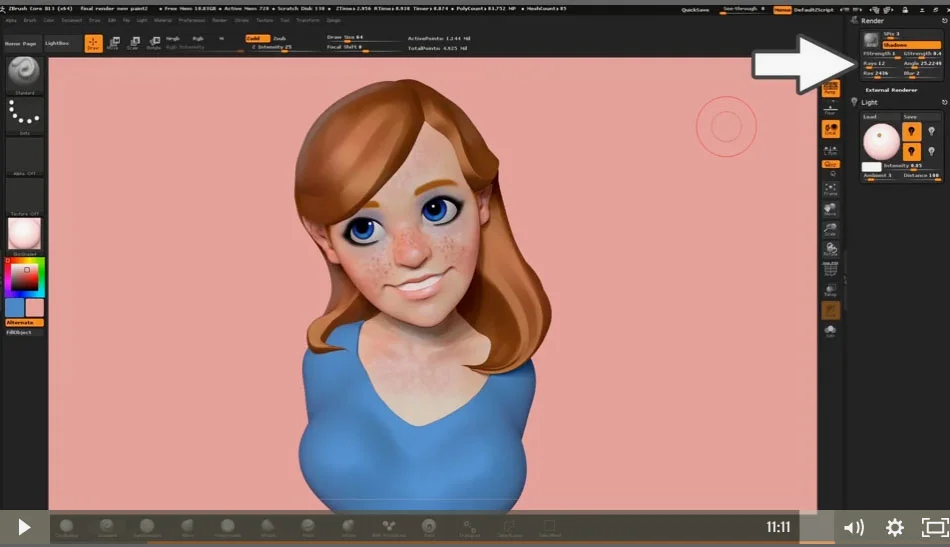Toggle Local transformation mode

coord(831,129)
